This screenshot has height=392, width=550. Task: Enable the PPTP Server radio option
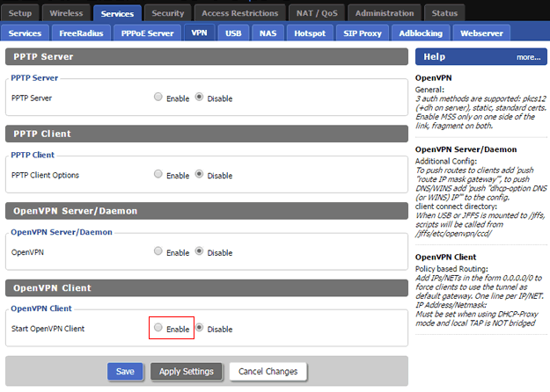(x=158, y=97)
